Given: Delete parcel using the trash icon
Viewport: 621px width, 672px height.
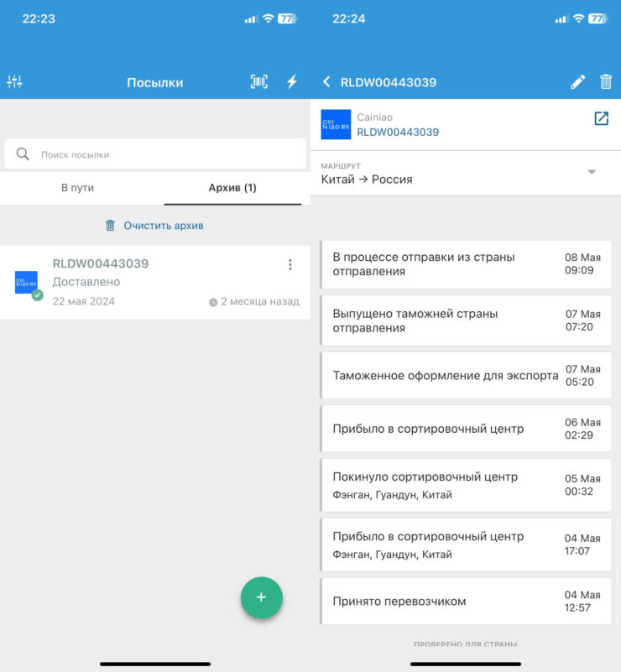Looking at the screenshot, I should click(606, 81).
